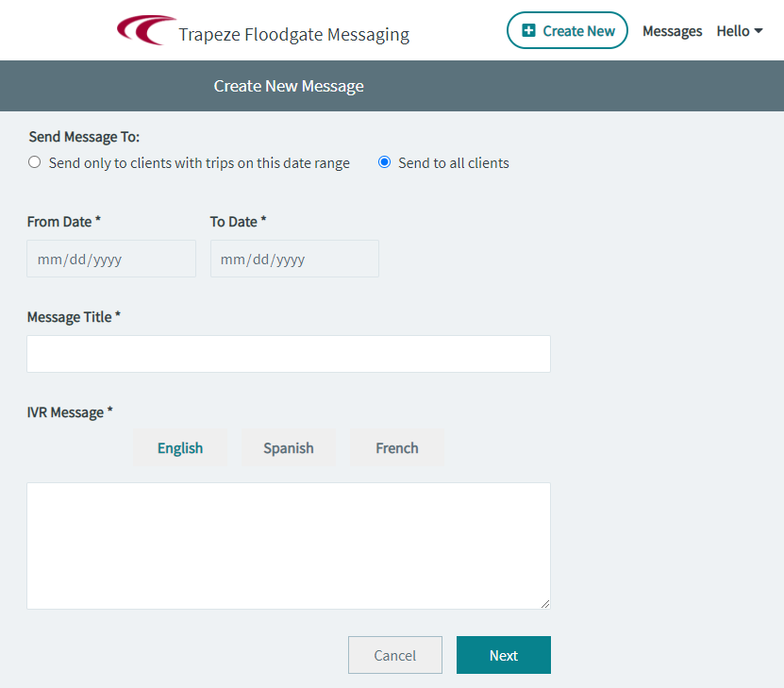Viewport: 784px width, 688px height.
Task: Click the Hello menu in the navbar
Action: click(x=739, y=30)
